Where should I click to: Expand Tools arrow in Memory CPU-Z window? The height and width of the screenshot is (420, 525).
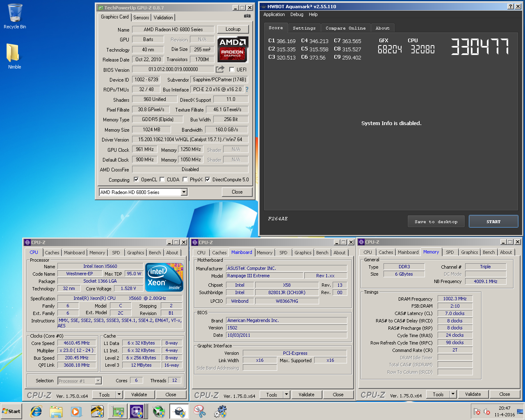click(x=453, y=394)
